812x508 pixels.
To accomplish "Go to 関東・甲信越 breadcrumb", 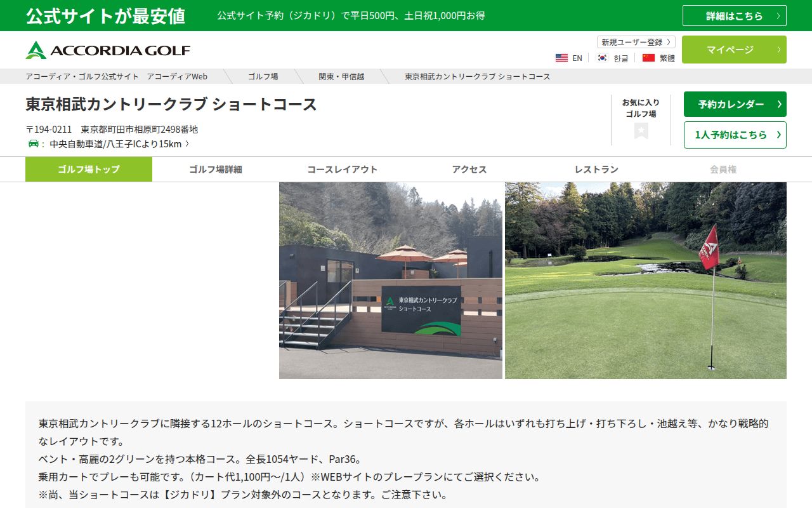I will (341, 76).
